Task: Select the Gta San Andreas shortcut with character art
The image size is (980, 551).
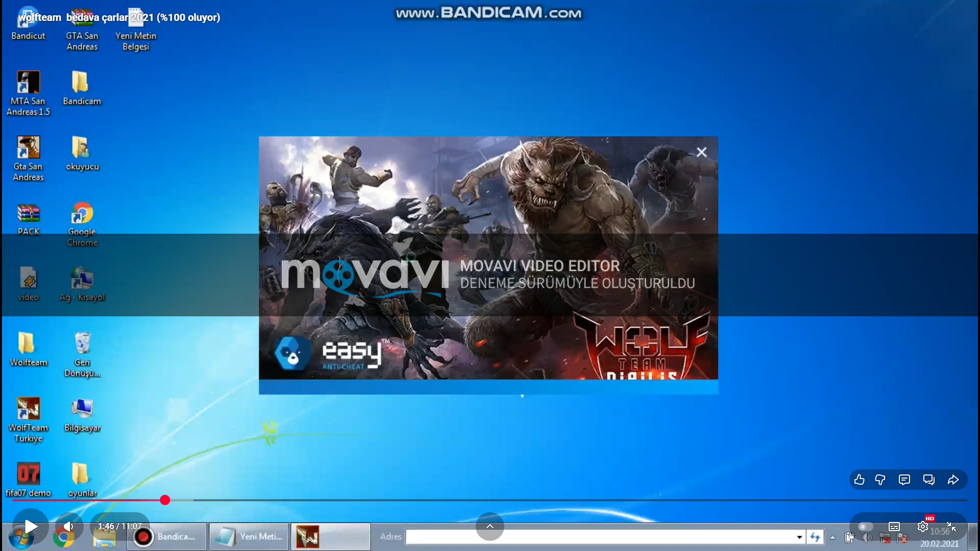Action: [x=28, y=159]
